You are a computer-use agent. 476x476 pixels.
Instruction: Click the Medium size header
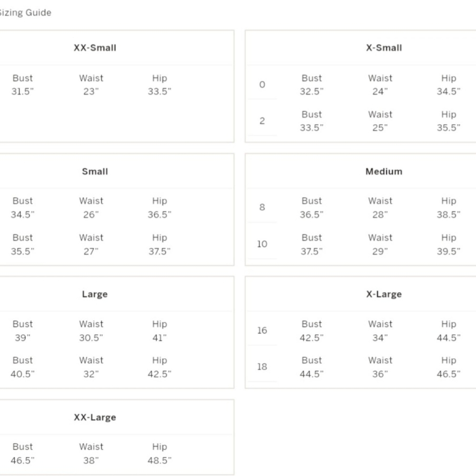pyautogui.click(x=384, y=171)
